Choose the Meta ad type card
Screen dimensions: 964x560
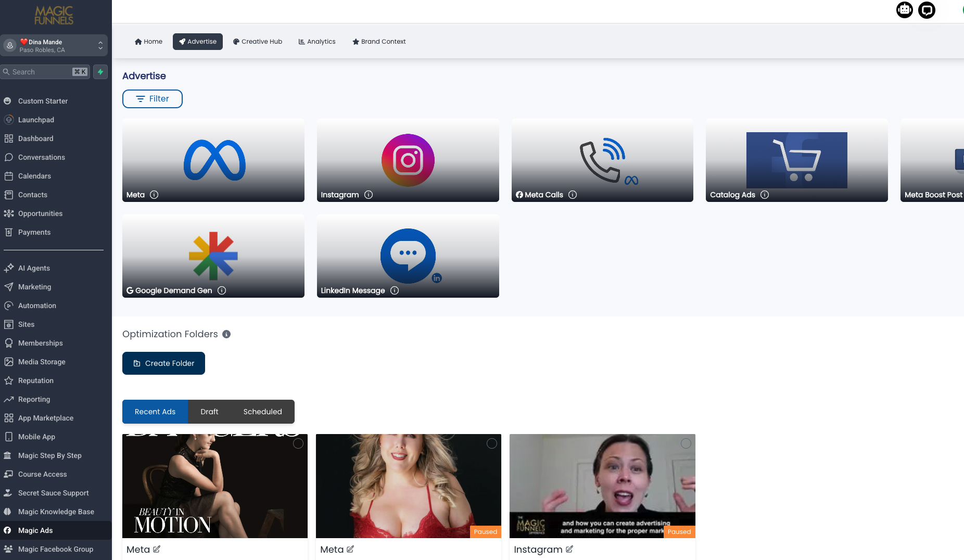213,160
